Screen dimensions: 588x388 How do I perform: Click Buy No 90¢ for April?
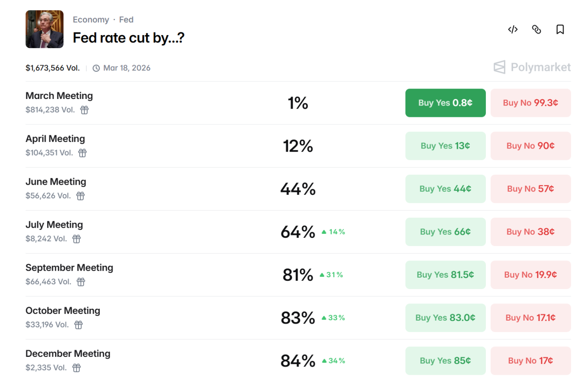(x=530, y=146)
